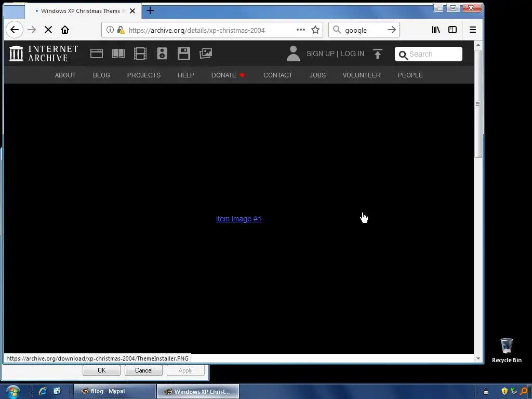The image size is (532, 399).
Task: Open page actions three-dot menu
Action: (x=301, y=30)
